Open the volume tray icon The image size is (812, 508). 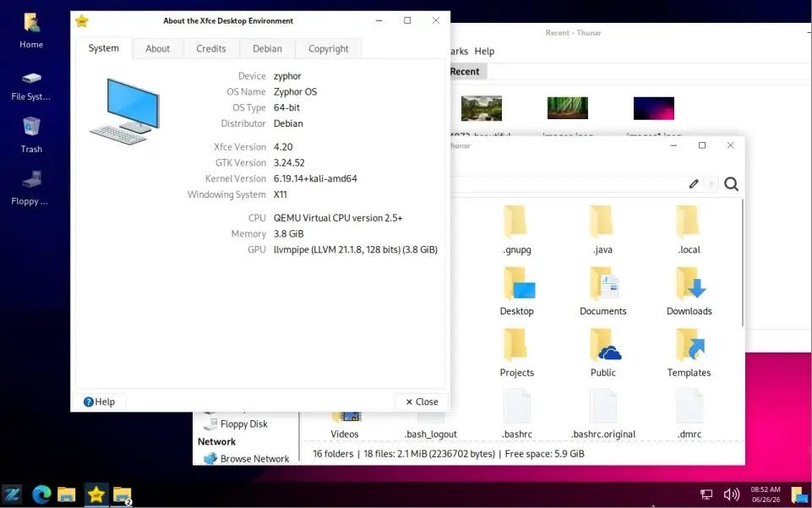coord(731,494)
